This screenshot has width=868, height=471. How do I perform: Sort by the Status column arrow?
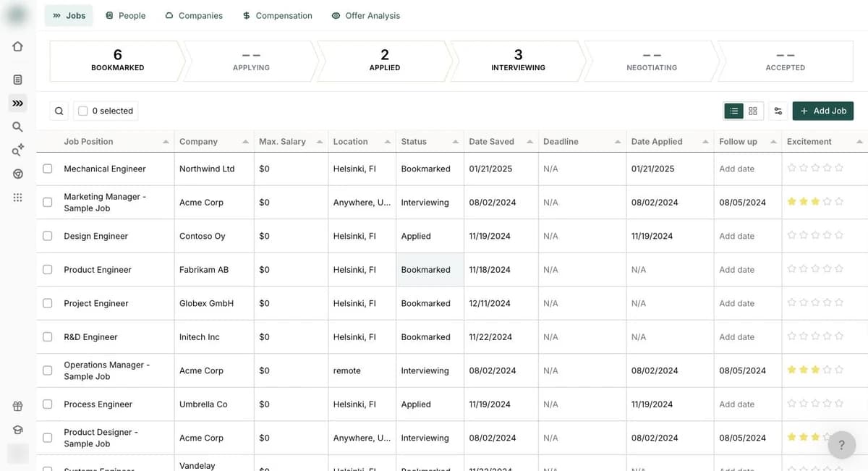point(455,142)
